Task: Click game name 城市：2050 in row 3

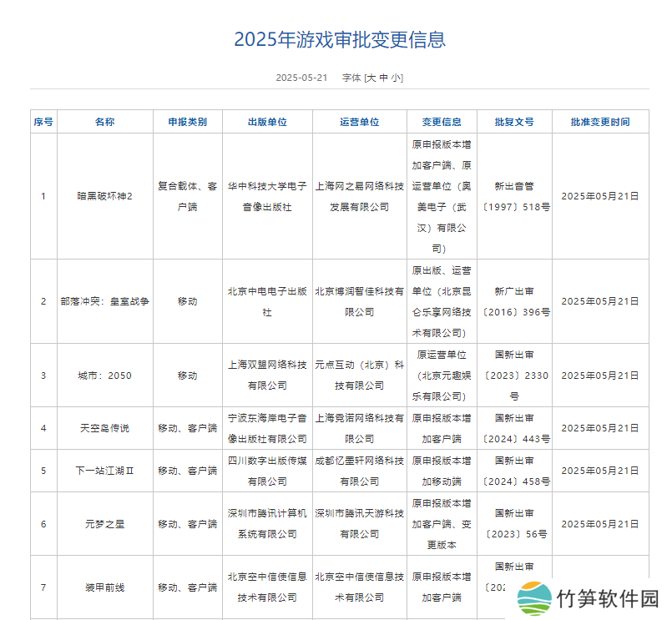Action: (x=104, y=376)
